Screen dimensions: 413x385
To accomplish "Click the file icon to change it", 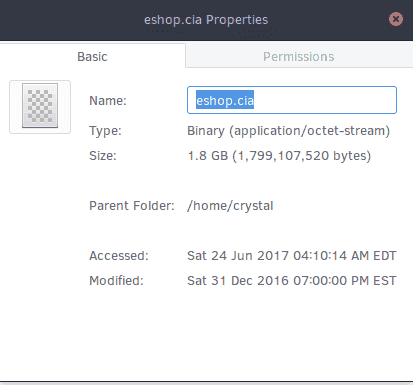I will [x=40, y=107].
